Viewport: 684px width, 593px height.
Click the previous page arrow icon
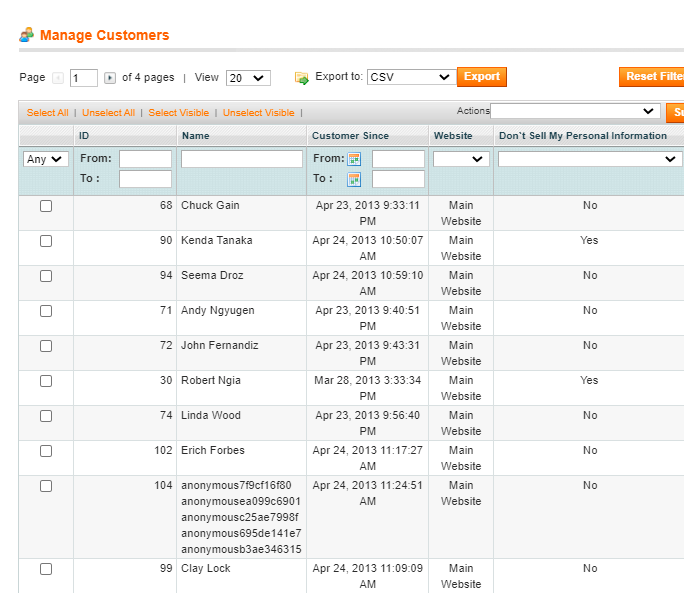click(x=58, y=78)
